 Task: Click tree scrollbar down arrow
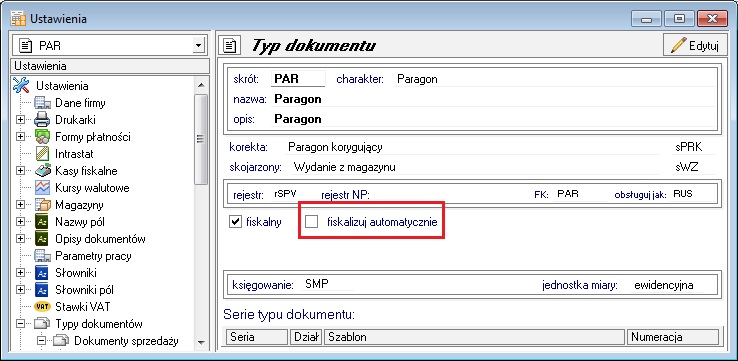tap(201, 343)
